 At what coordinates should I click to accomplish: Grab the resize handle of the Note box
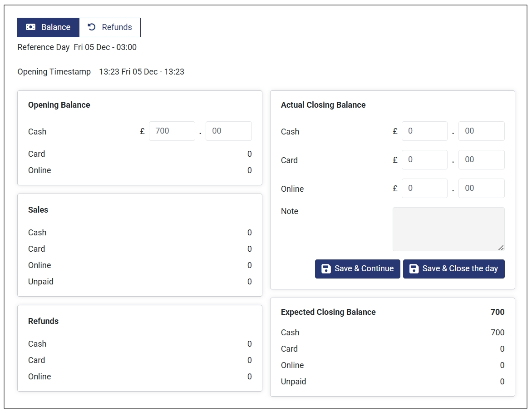pyautogui.click(x=501, y=248)
